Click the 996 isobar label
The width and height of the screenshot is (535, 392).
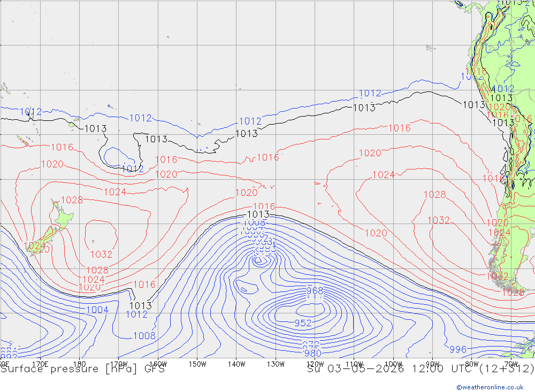[x=458, y=349]
